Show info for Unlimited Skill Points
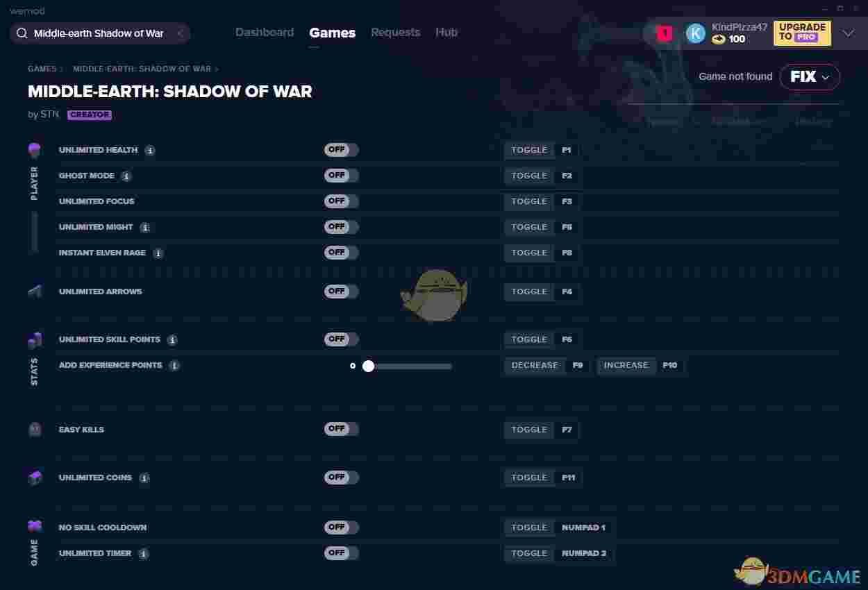 [x=172, y=340]
